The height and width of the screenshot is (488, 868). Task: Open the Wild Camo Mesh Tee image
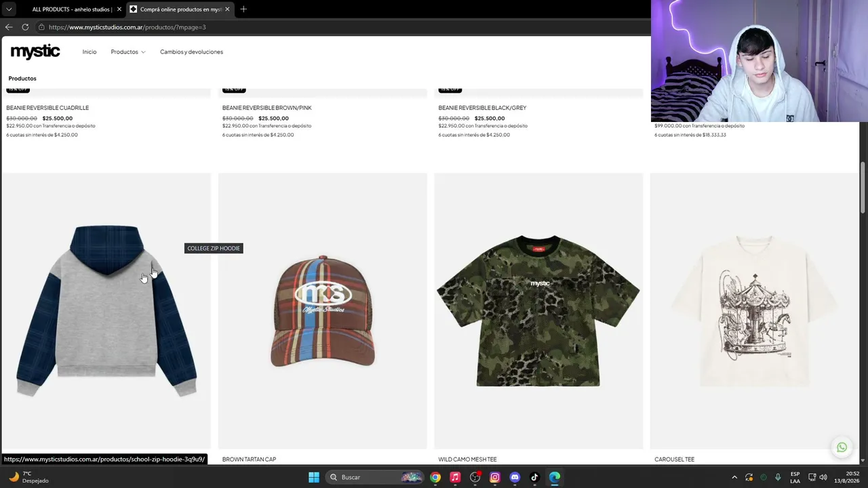538,310
